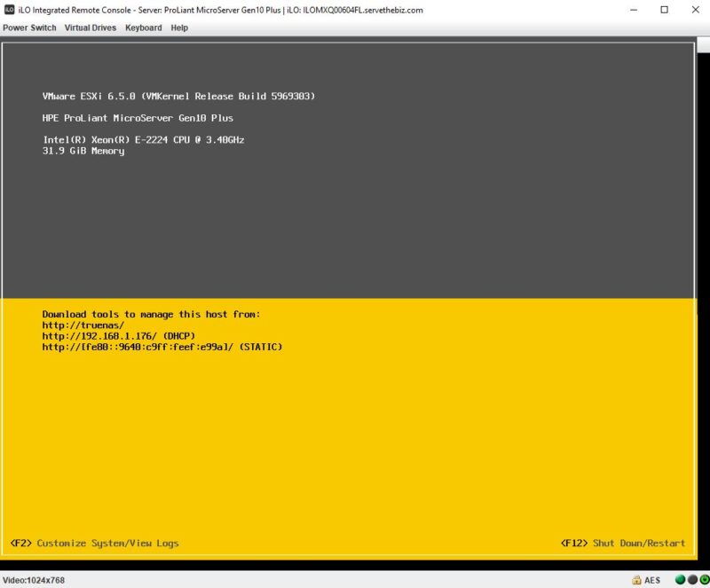
Task: Click the http://truenas/ address
Action: point(83,325)
